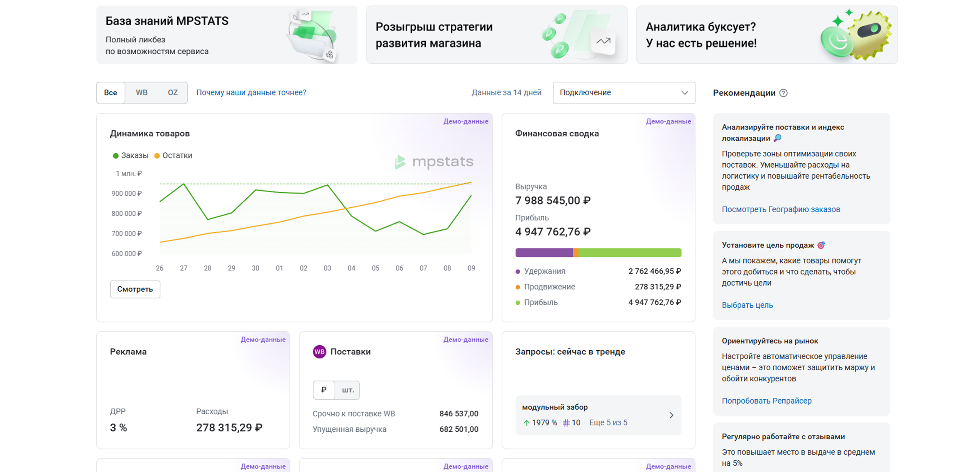
Task: Click the large Прибыль value 4 947 762,76 ₽
Action: [x=553, y=232]
